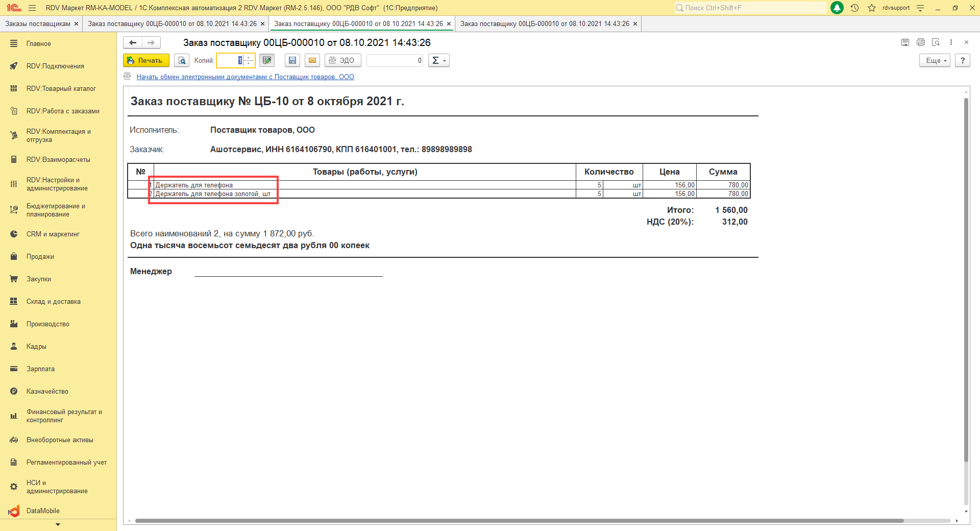980x531 pixels.
Task: Expand the Sigma sum dropdown
Action: [439, 60]
